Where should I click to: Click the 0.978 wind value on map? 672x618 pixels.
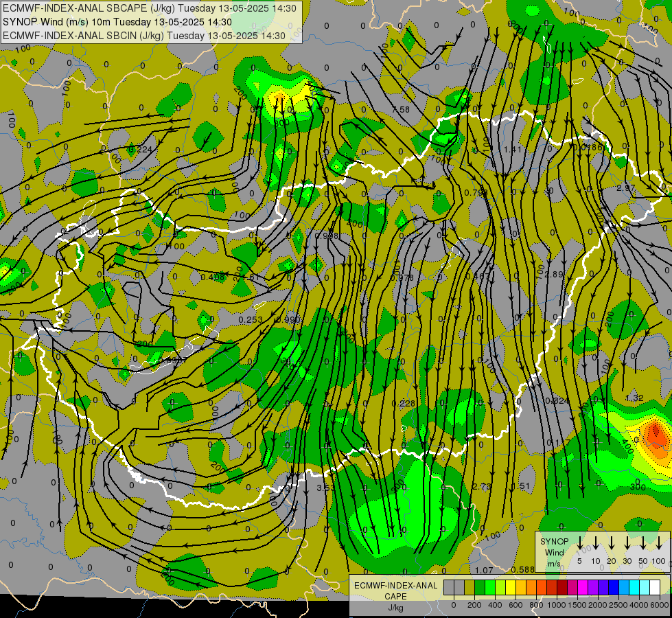tap(402, 277)
